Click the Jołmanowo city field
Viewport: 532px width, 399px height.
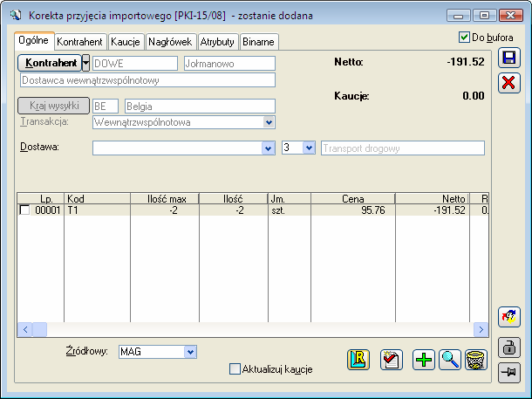coord(229,64)
